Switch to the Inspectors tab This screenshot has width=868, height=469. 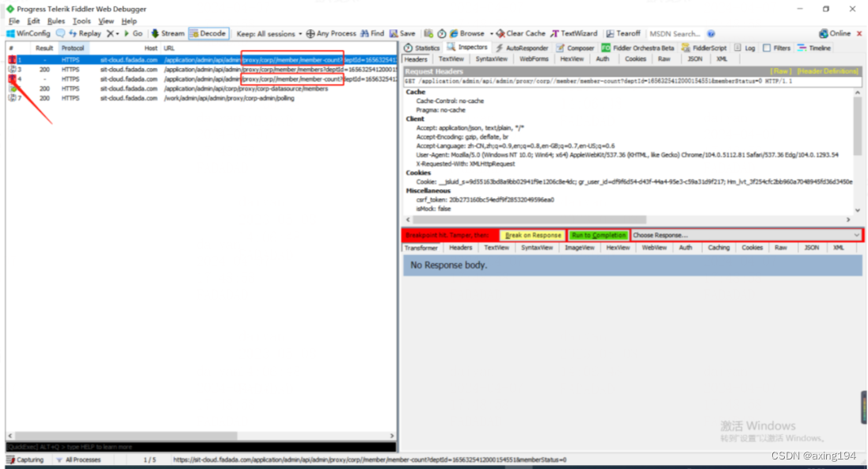[x=467, y=48]
